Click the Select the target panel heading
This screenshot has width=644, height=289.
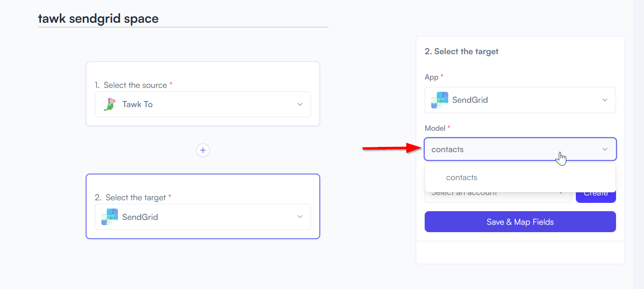tap(461, 52)
